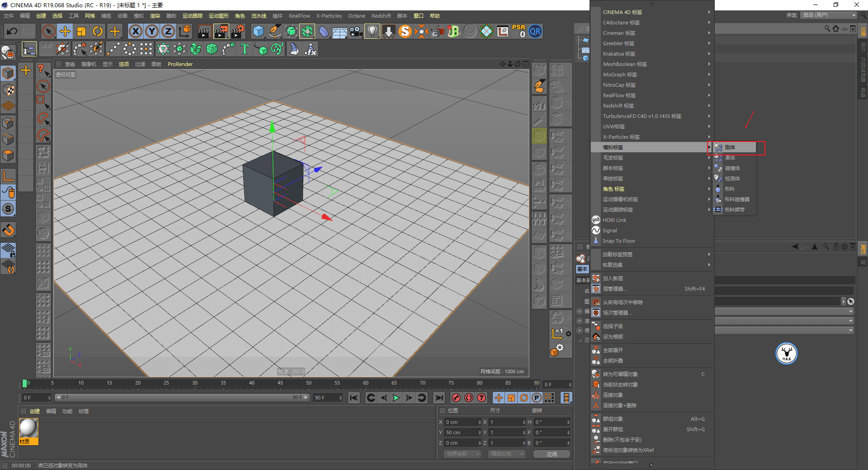Select the Pen spline tool
This screenshot has width=868, height=470.
pos(275,31)
